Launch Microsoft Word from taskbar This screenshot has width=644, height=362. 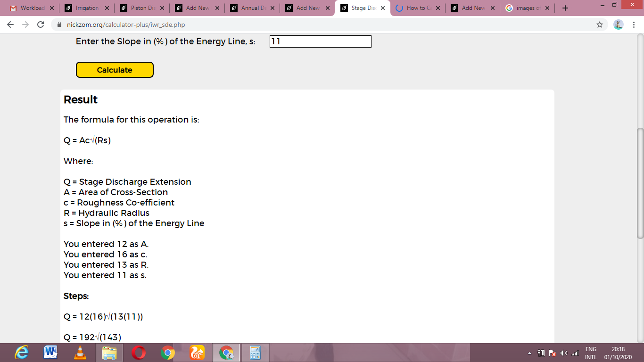coord(51,352)
